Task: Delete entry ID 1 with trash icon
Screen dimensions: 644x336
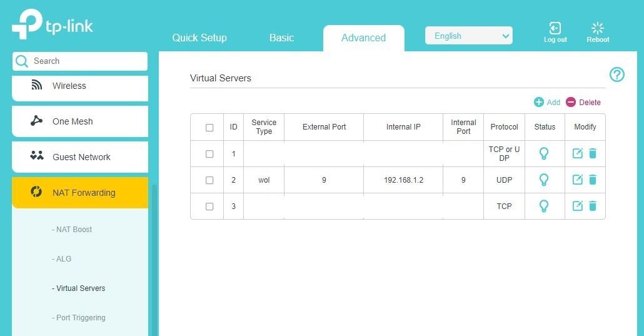Action: click(x=593, y=153)
